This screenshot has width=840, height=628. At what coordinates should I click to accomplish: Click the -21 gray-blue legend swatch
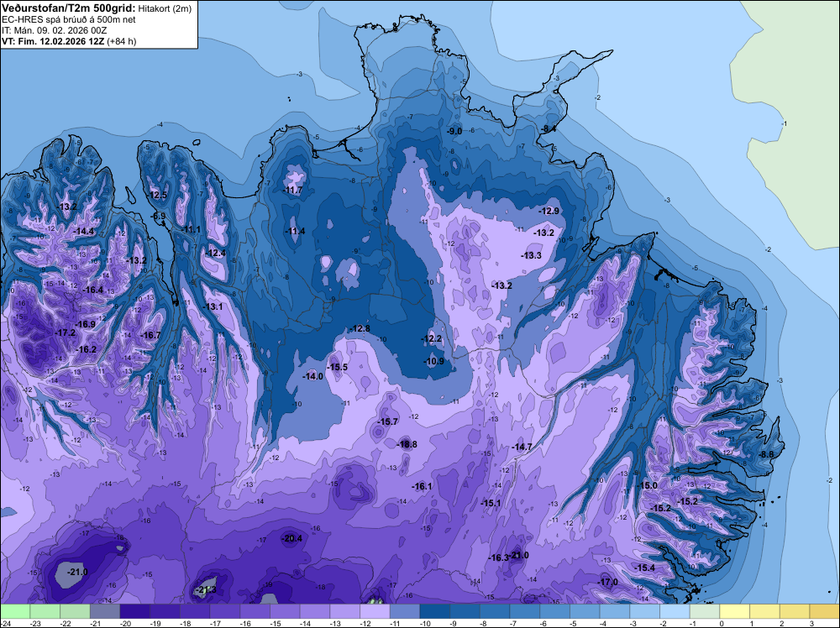point(105,611)
